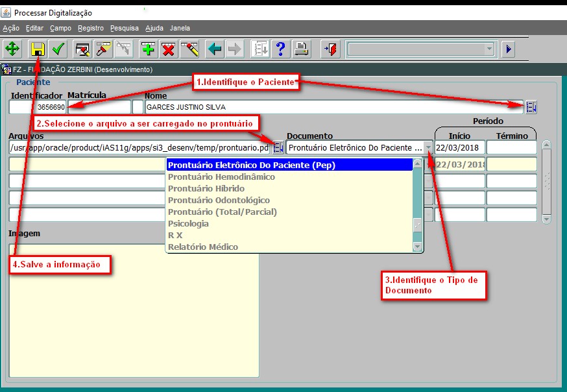Select Prontuário Eletrônico Do Paciente (Pep) option

coord(289,165)
